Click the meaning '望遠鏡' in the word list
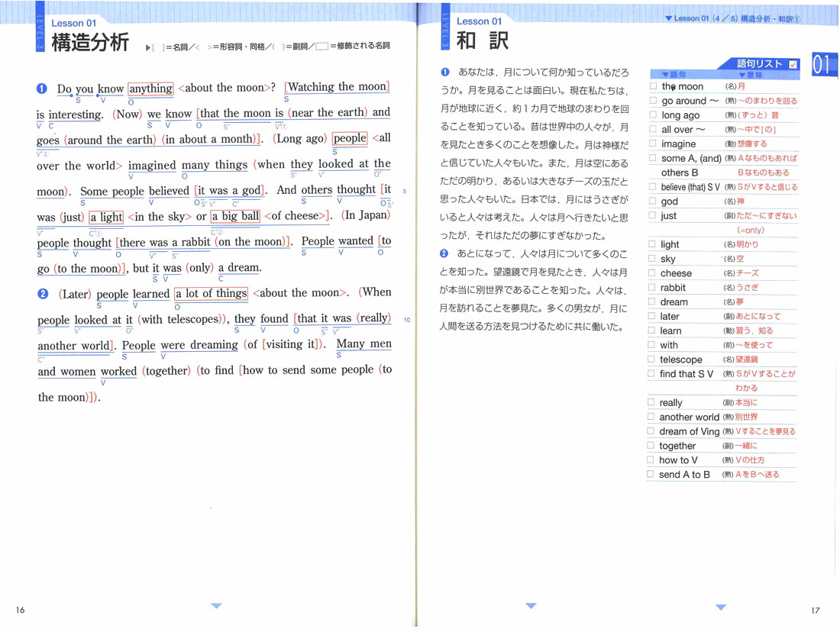Image resolution: width=840 pixels, height=632 pixels. tap(747, 360)
